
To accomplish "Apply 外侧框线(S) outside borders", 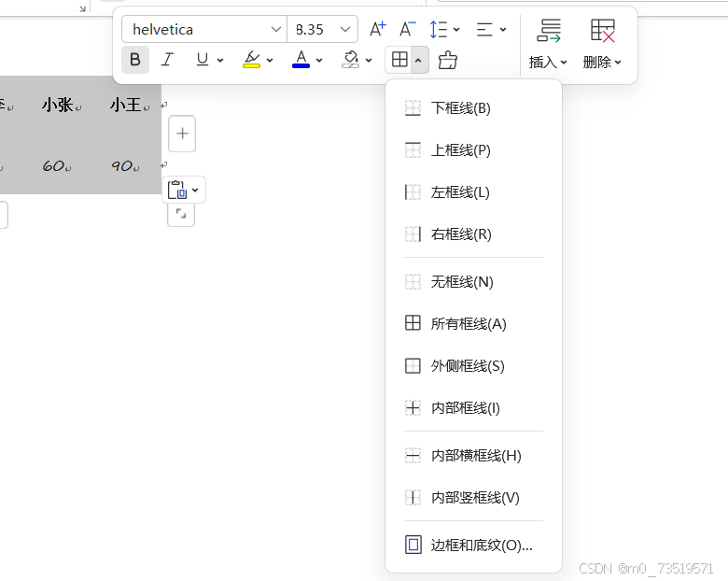I will click(x=473, y=366).
